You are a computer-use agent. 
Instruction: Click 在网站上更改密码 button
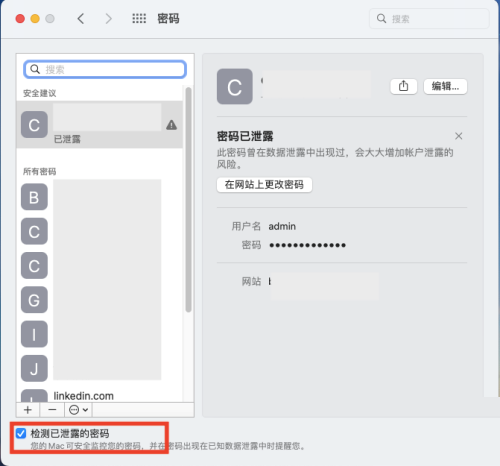[264, 184]
